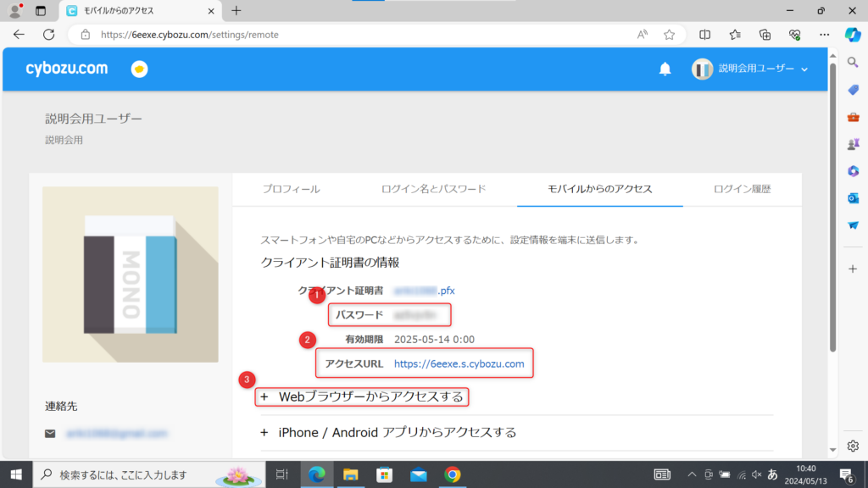The image size is (868, 488).
Task: Switch to the プロフィール tab
Action: (x=291, y=189)
